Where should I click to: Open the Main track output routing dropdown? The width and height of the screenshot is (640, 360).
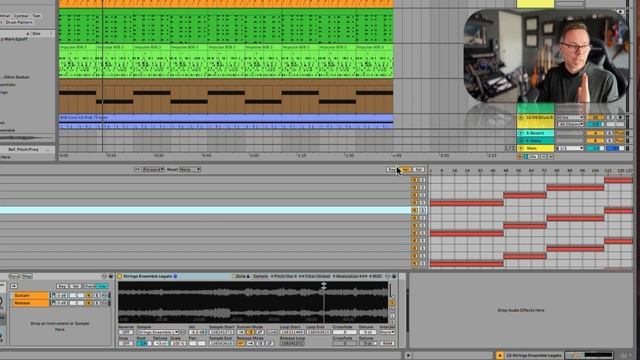click(570, 148)
